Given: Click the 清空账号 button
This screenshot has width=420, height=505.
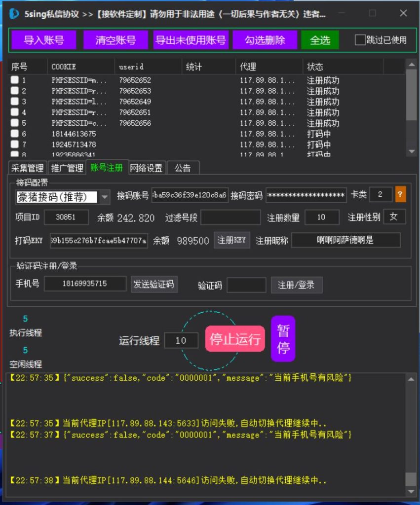Looking at the screenshot, I should pos(115,40).
